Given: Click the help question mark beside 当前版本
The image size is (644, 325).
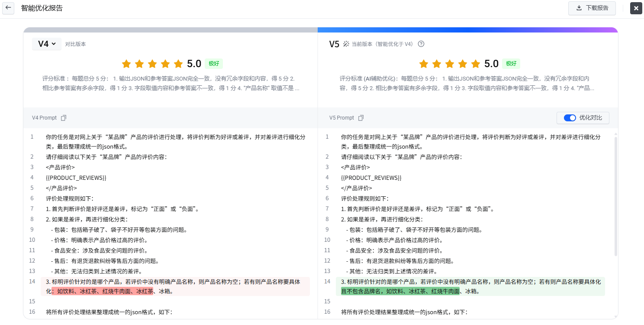Looking at the screenshot, I should (421, 44).
